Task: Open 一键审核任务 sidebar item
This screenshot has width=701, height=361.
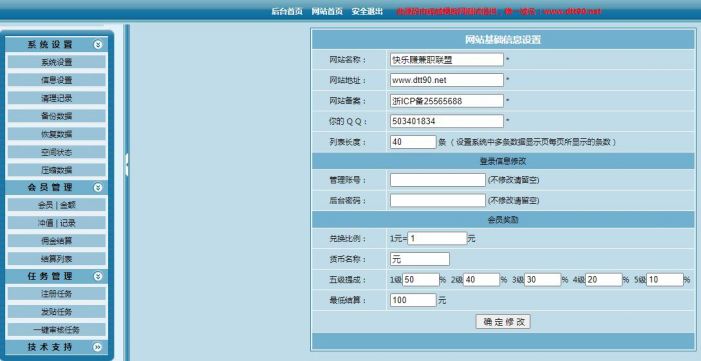Action: point(56,330)
